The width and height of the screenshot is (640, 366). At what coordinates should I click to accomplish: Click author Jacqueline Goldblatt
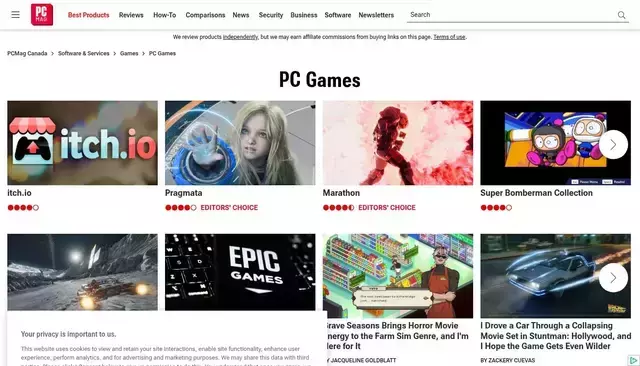(x=363, y=361)
